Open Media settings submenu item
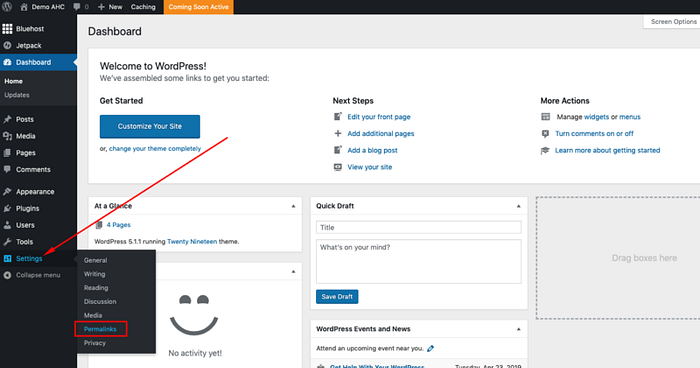 tap(93, 315)
